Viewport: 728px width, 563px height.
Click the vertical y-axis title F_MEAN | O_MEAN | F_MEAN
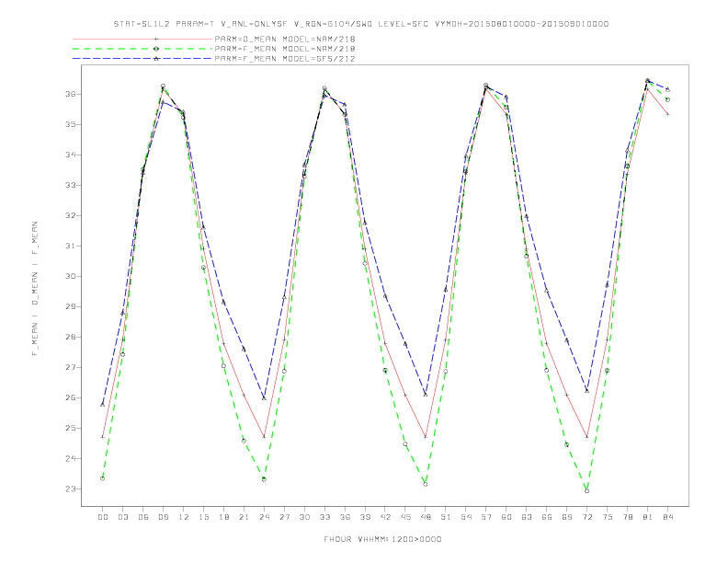pos(35,289)
